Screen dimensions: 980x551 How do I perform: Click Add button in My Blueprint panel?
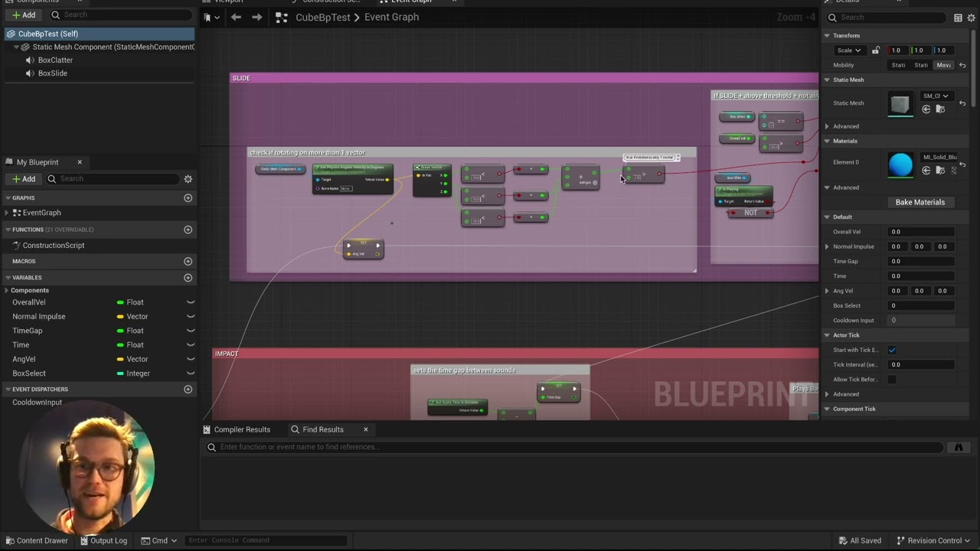click(23, 178)
